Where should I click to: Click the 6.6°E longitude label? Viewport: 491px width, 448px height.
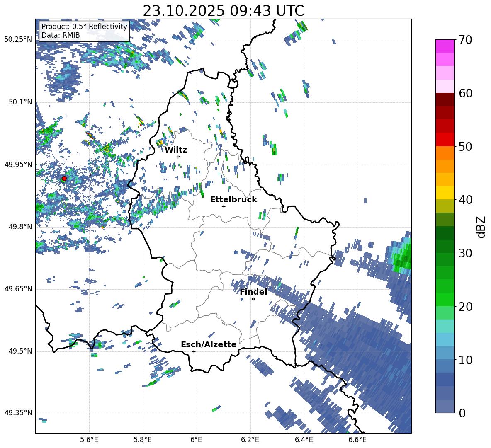click(x=357, y=440)
